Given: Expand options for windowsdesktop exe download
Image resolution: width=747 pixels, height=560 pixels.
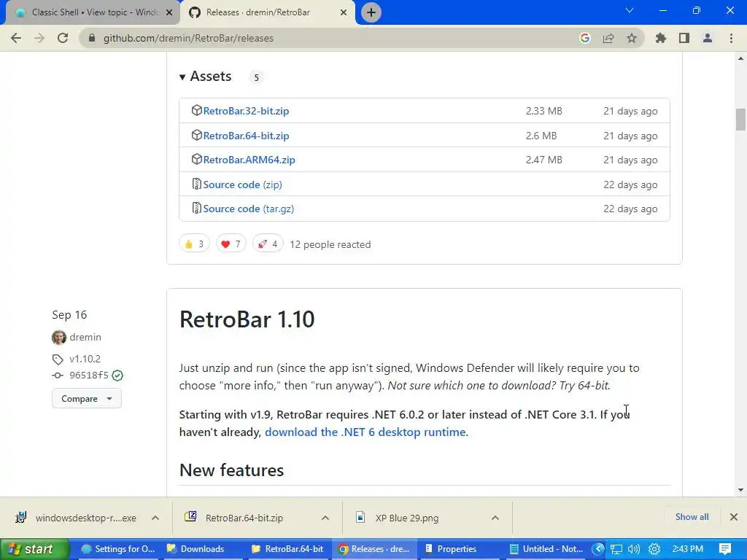Looking at the screenshot, I should click(x=155, y=518).
